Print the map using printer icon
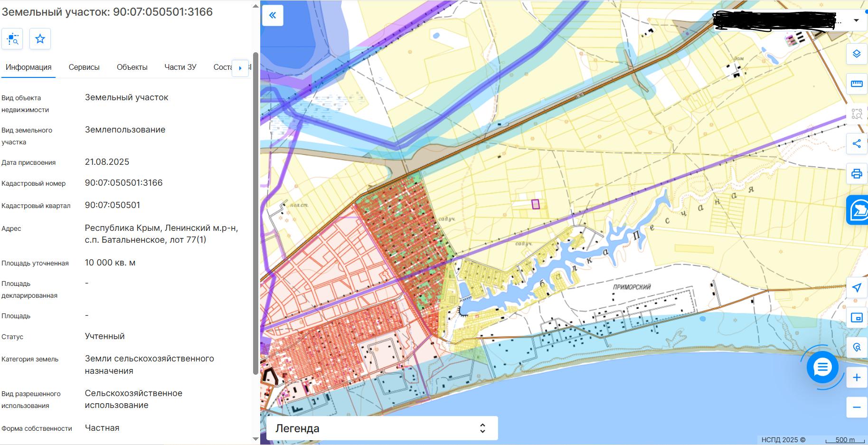 tap(857, 173)
